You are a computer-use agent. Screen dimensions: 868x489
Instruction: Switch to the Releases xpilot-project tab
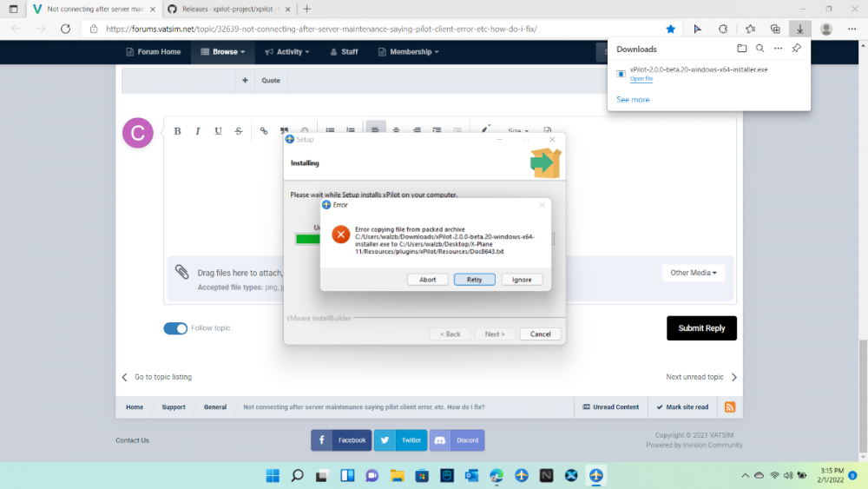(230, 9)
